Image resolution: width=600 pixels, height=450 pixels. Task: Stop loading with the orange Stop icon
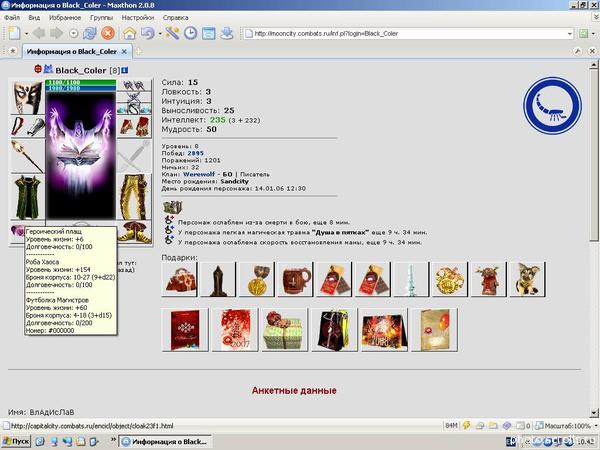[108, 33]
